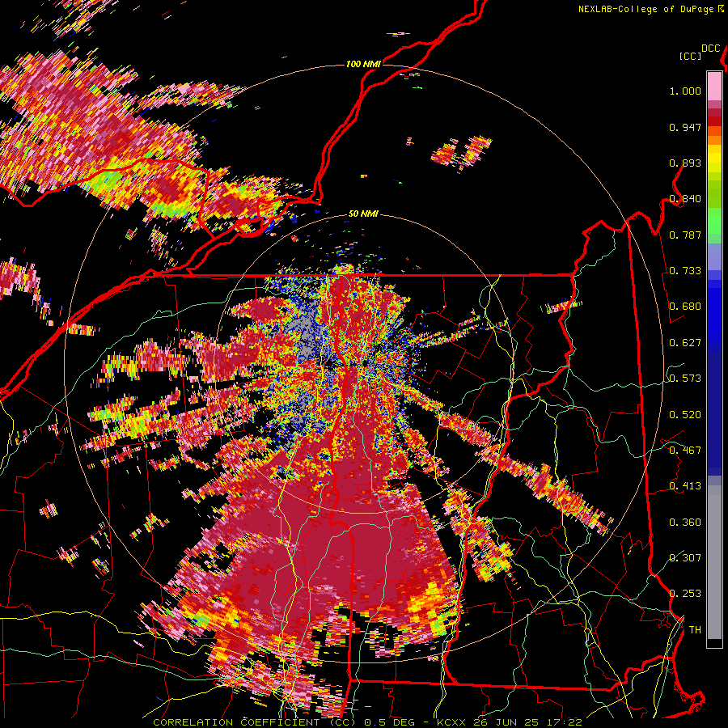Viewport: 728px width, 728px height.
Task: Click the pink top segment of the color bar
Action: [x=714, y=86]
